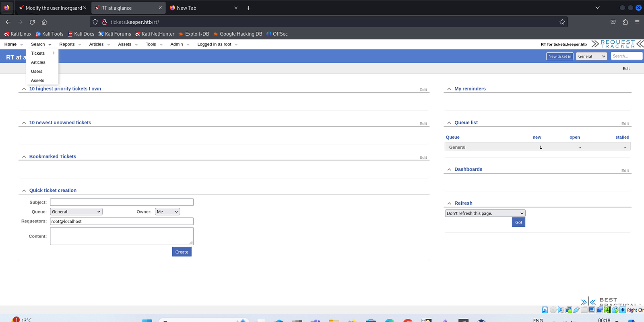The image size is (644, 322).
Task: Select Users from the Search menu
Action: tap(37, 72)
